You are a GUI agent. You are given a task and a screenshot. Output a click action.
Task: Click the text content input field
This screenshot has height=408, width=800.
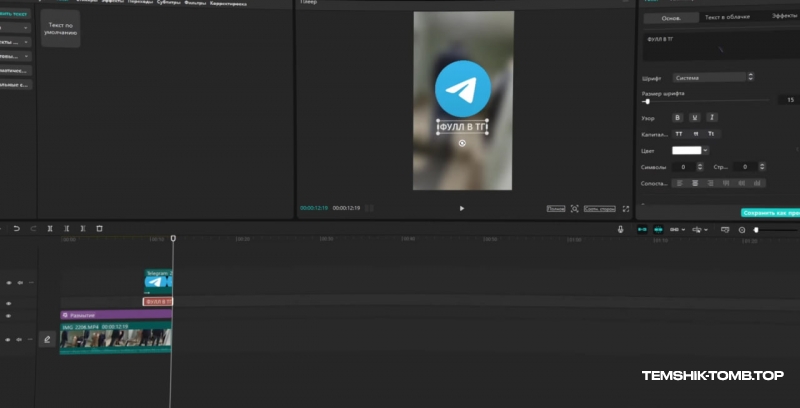pyautogui.click(x=721, y=44)
